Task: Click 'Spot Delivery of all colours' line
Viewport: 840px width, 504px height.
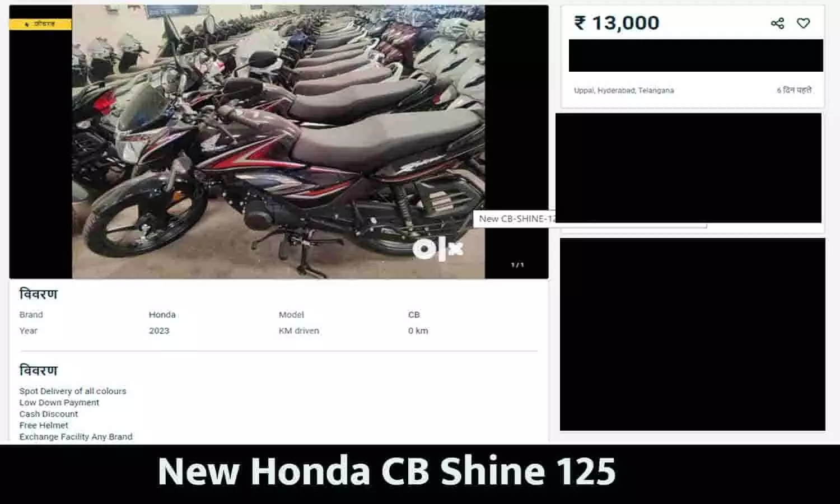Action: pos(73,391)
